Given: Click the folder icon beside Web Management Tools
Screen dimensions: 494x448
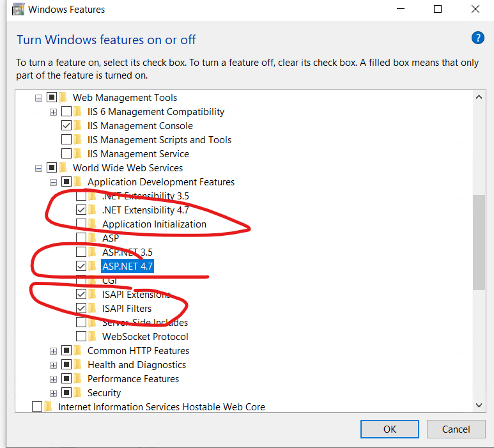Looking at the screenshot, I should pyautogui.click(x=63, y=97).
